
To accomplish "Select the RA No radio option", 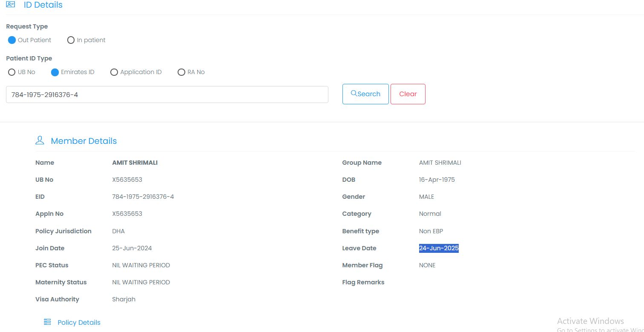I will pos(181,72).
